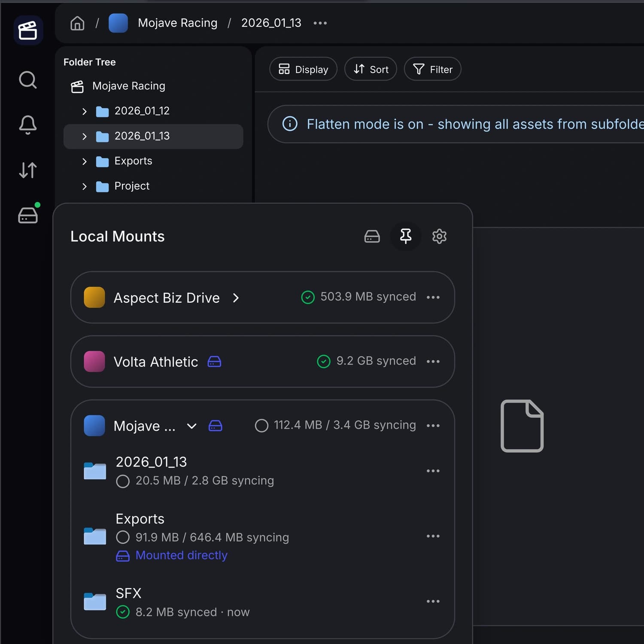Select Mojave Racing root in Folder Tree
The image size is (644, 644).
pos(129,86)
